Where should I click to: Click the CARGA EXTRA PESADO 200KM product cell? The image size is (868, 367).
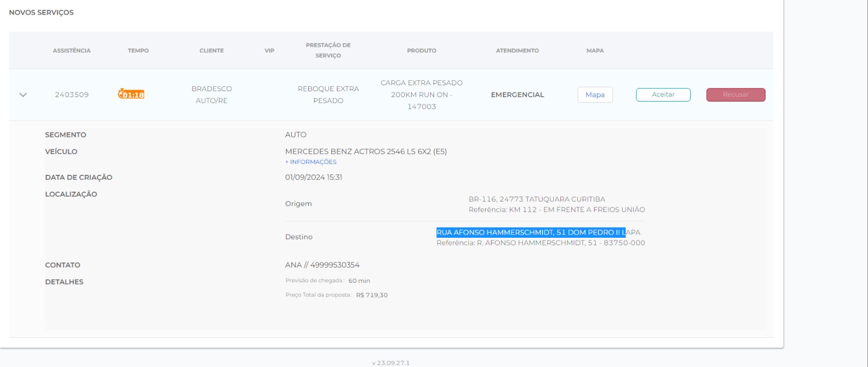422,94
